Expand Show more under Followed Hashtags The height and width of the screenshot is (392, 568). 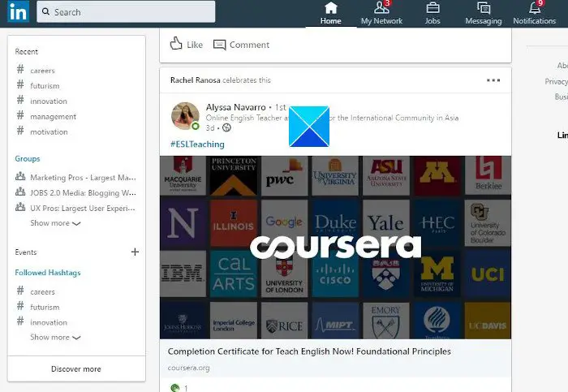pos(55,338)
